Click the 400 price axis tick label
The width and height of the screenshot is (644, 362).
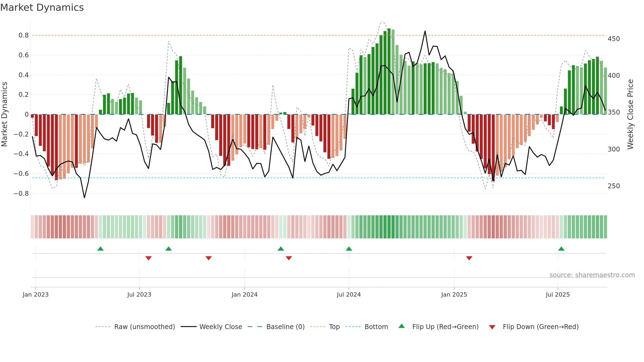[x=614, y=76]
